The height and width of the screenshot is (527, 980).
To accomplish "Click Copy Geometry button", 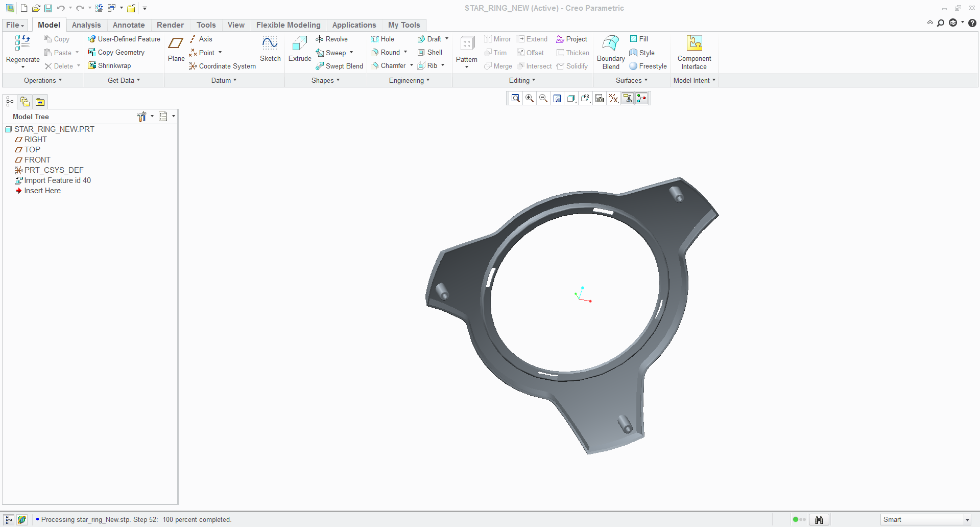I will [116, 52].
